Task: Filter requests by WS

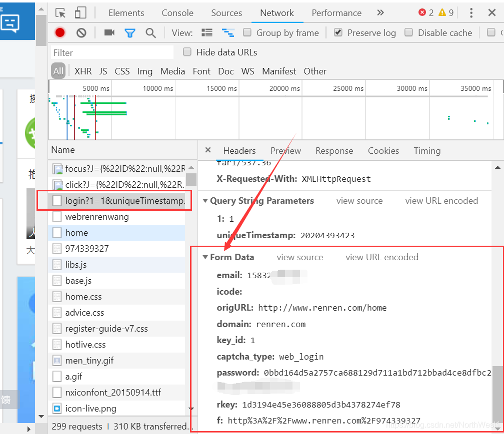Action: pos(248,71)
